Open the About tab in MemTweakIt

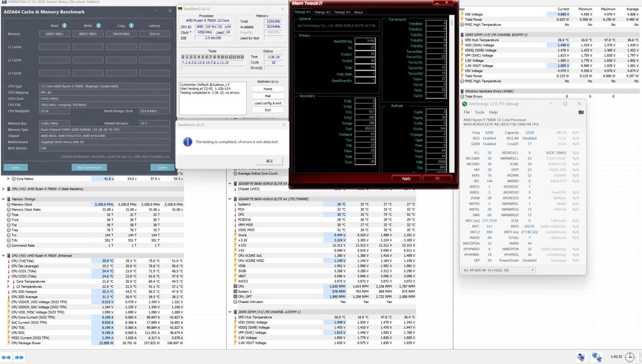358,12
